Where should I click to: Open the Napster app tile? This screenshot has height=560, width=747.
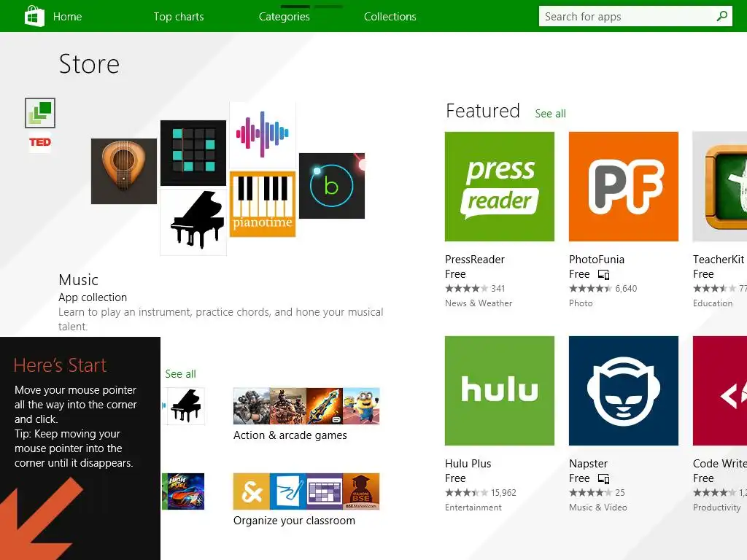pos(623,391)
